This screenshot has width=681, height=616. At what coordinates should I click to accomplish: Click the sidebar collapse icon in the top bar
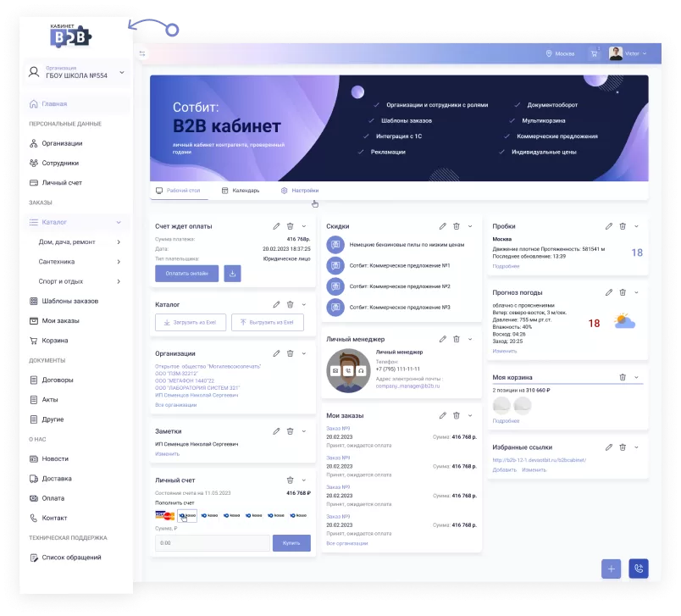(x=142, y=53)
